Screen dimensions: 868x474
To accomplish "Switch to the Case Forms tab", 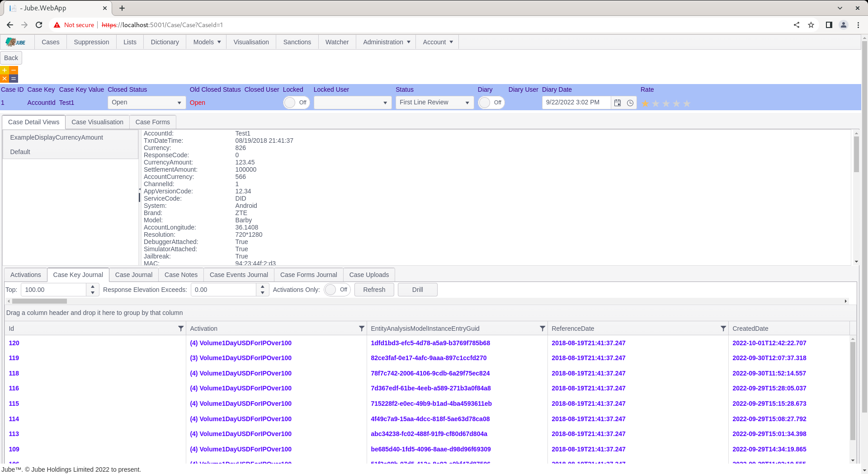I will click(x=153, y=122).
